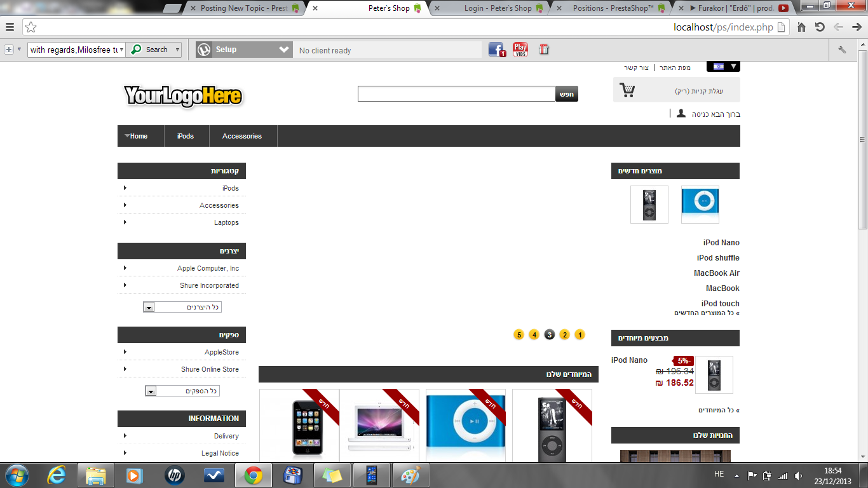This screenshot has height=488, width=868.
Task: Open the iPod touch featured product image
Action: point(299,426)
